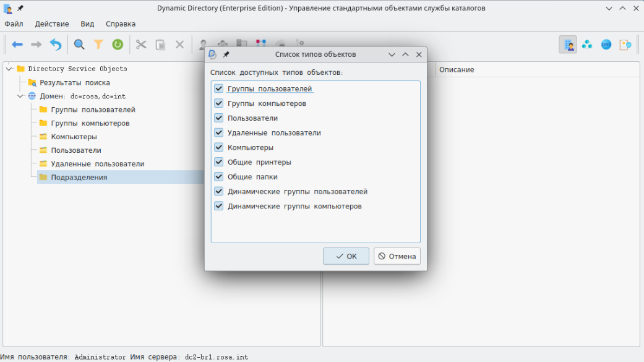The image size is (644, 362).
Task: Click the yellow funnel filter icon
Action: tap(98, 45)
